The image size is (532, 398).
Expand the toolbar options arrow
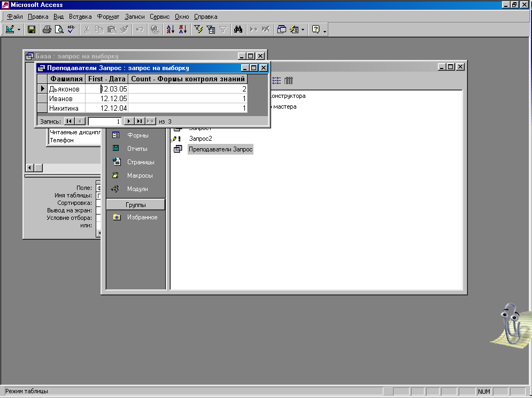click(x=325, y=31)
